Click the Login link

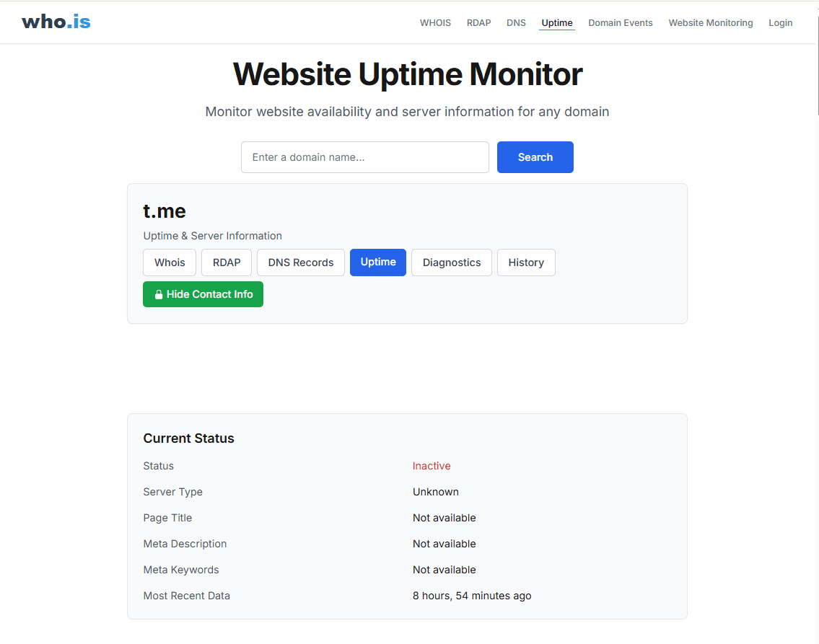tap(780, 23)
